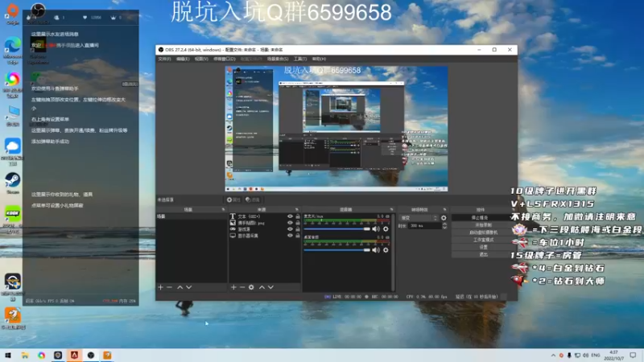
Task: Toggle visibility of the game capture source
Action: (290, 229)
